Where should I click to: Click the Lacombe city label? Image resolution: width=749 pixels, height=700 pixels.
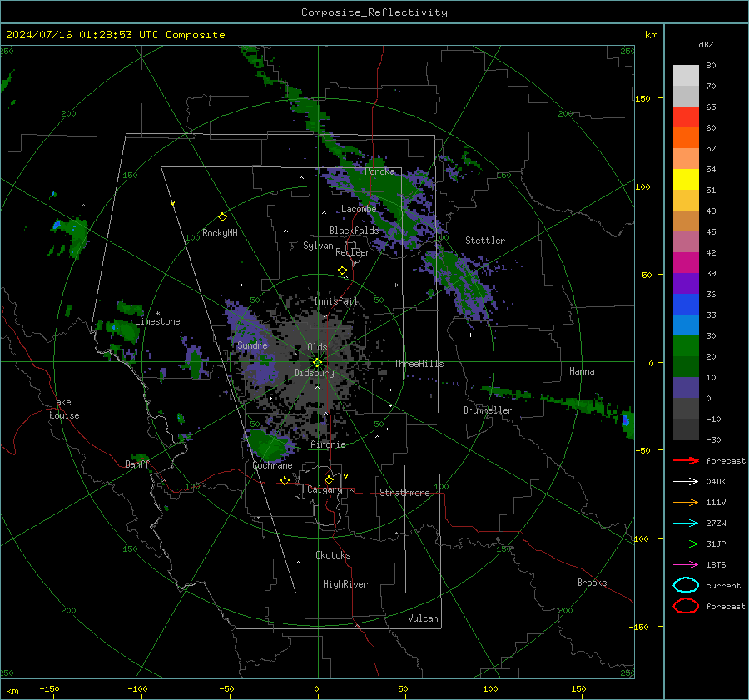coord(359,209)
